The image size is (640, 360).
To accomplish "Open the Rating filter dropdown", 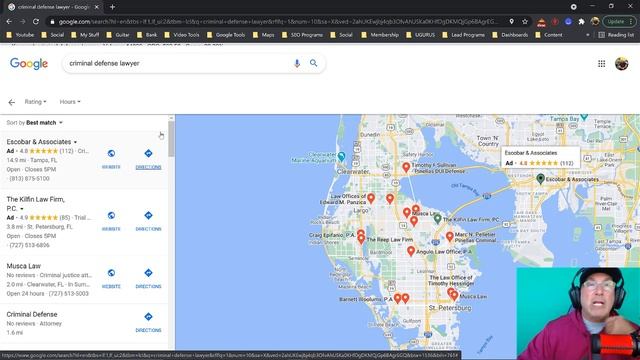I will (x=36, y=102).
